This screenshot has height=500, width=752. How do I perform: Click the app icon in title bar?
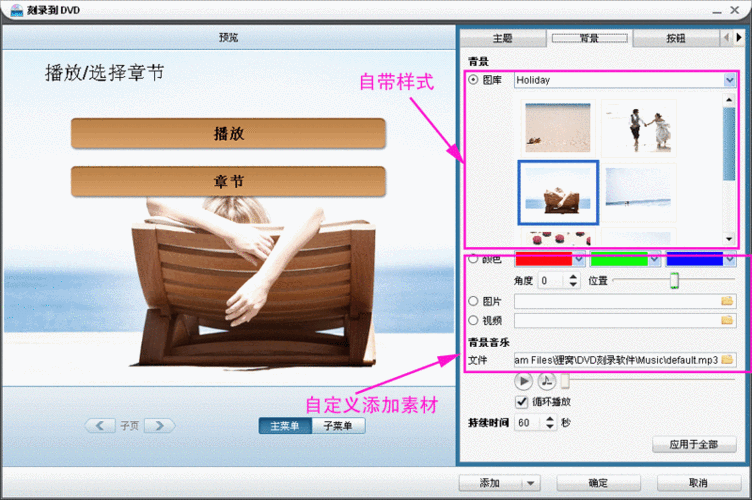(16, 10)
